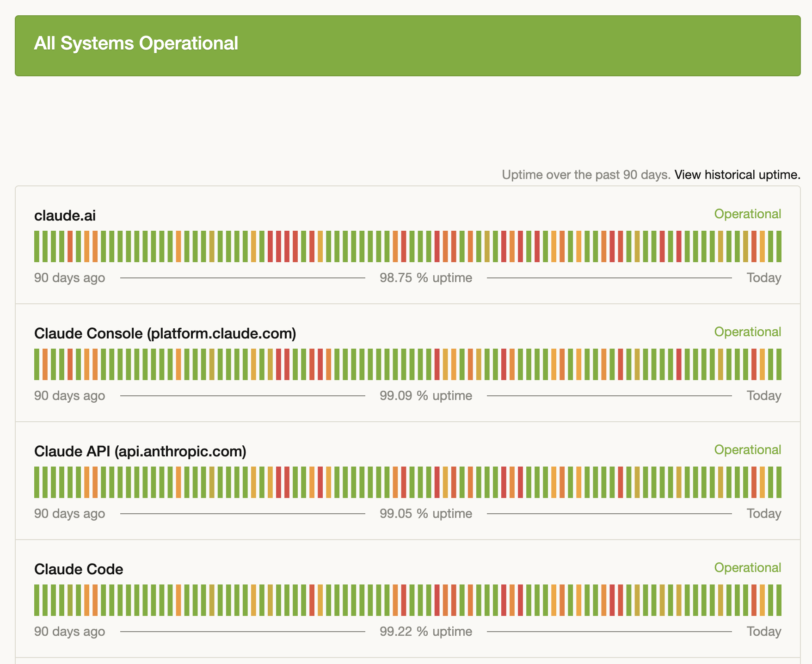Click the Operational status next to claude.ai
Image resolution: width=812 pixels, height=664 pixels.
click(x=747, y=214)
